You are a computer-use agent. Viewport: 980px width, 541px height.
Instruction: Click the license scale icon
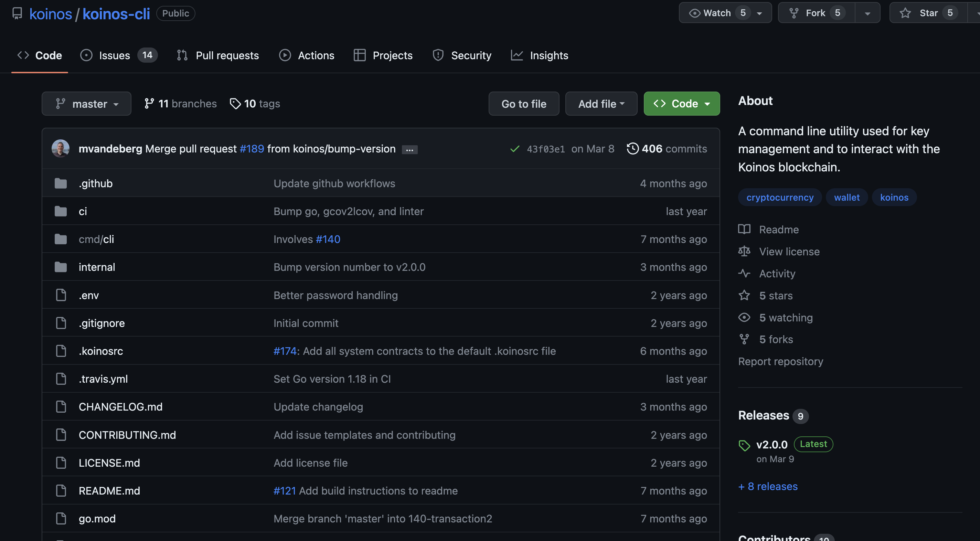pyautogui.click(x=744, y=252)
